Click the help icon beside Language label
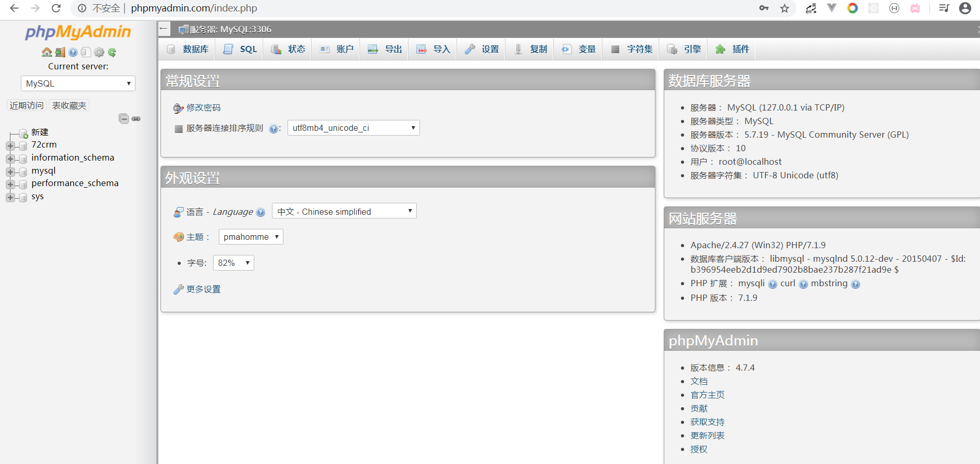The width and height of the screenshot is (980, 464). point(260,212)
